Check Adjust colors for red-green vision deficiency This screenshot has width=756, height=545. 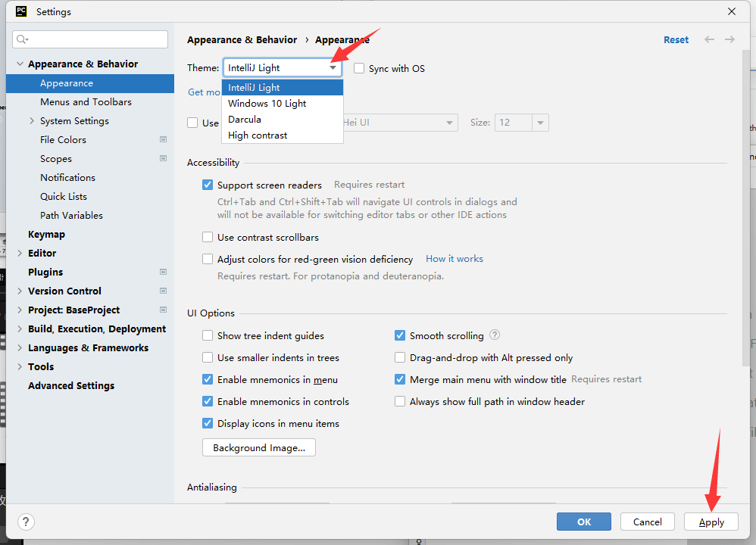[208, 259]
